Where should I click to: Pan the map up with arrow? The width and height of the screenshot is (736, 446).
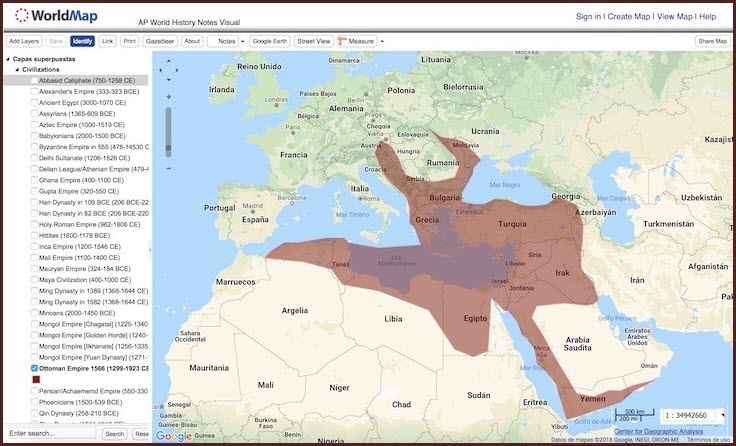168,63
